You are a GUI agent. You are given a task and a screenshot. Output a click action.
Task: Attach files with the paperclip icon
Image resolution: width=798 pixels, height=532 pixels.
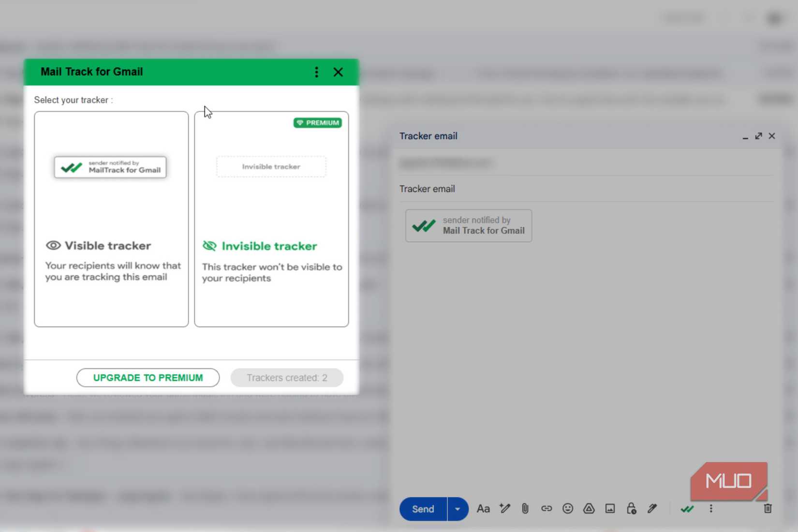525,508
